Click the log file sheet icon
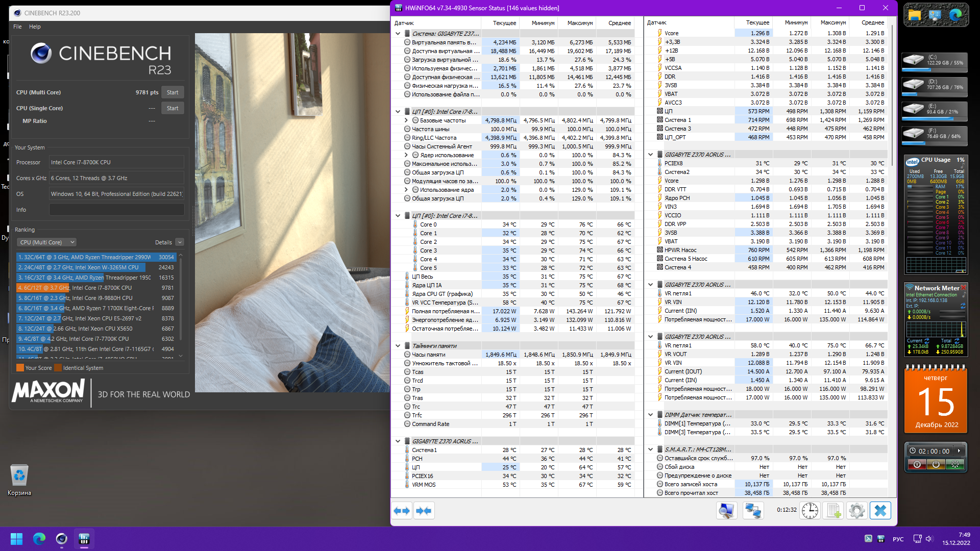The width and height of the screenshot is (980, 551). (x=834, y=510)
